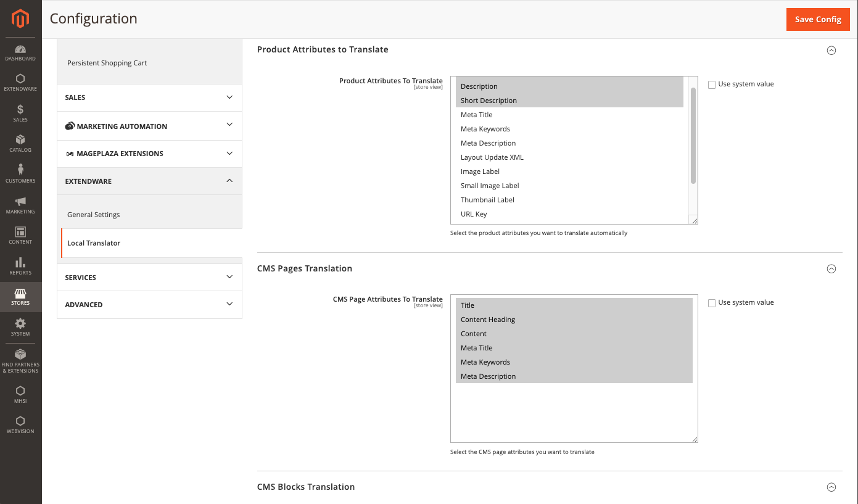This screenshot has height=504, width=858.
Task: Collapse the CMS Pages Translation section
Action: [x=831, y=269]
